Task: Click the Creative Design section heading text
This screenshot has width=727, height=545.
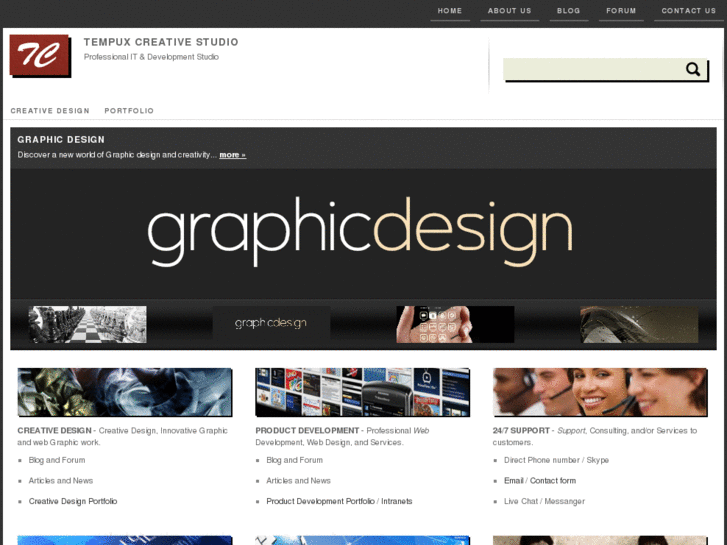Action: click(54, 431)
